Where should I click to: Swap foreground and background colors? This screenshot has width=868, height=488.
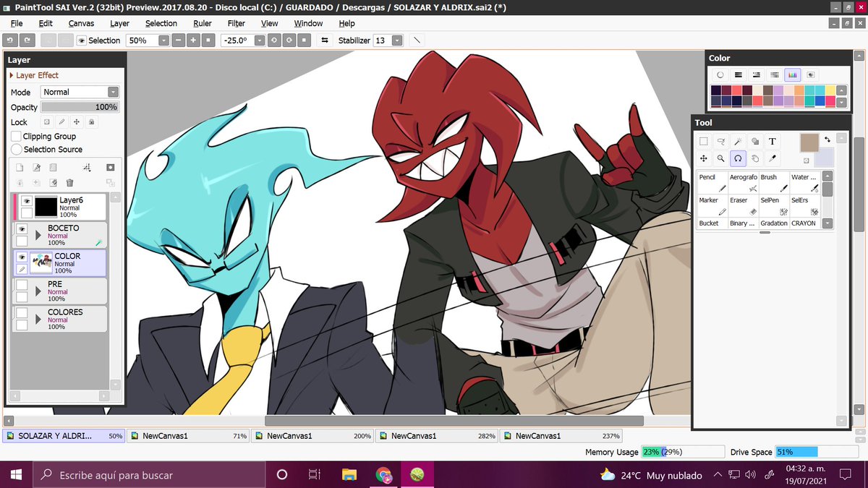tap(827, 139)
